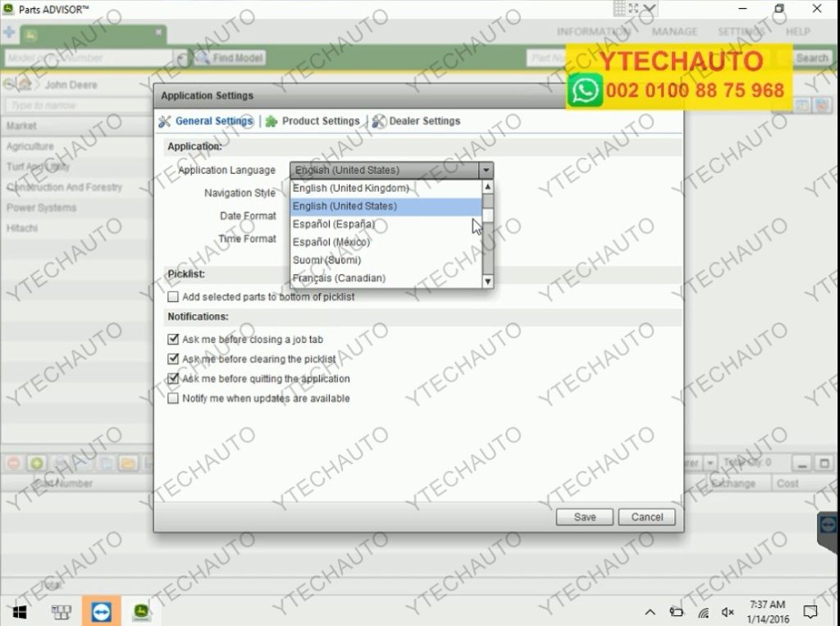This screenshot has width=840, height=626.
Task: Select Hitachi in the market list
Action: tap(77, 228)
